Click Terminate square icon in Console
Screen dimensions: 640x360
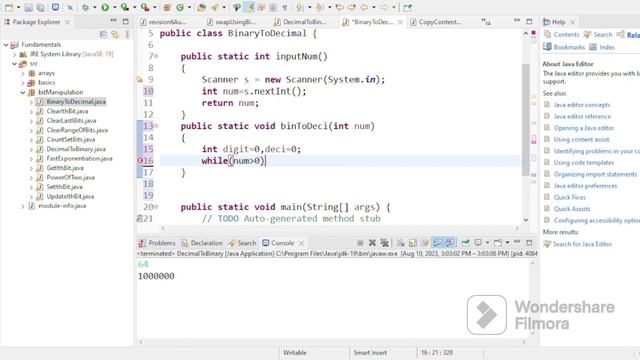tap(360, 243)
